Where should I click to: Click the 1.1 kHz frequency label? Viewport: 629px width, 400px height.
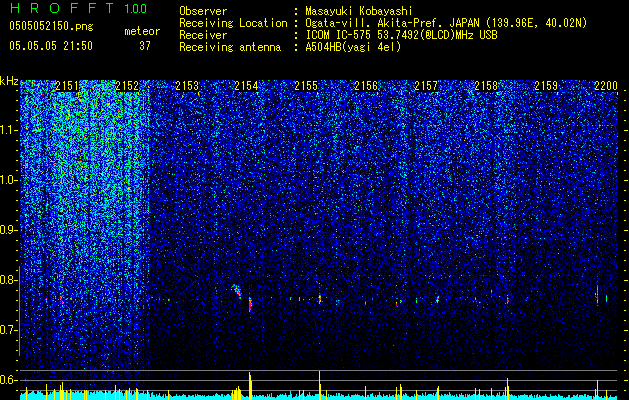tap(7, 130)
